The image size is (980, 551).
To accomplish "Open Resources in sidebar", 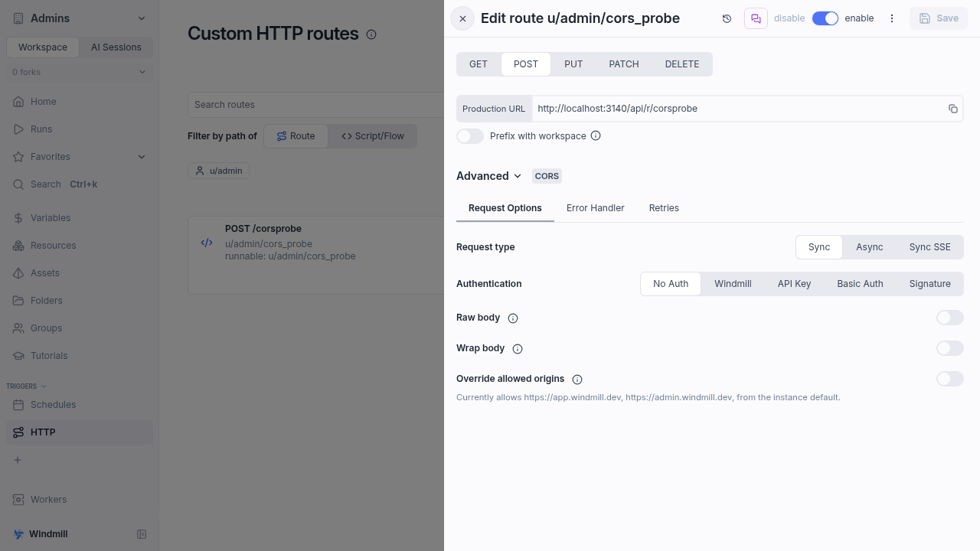I will (x=80, y=246).
